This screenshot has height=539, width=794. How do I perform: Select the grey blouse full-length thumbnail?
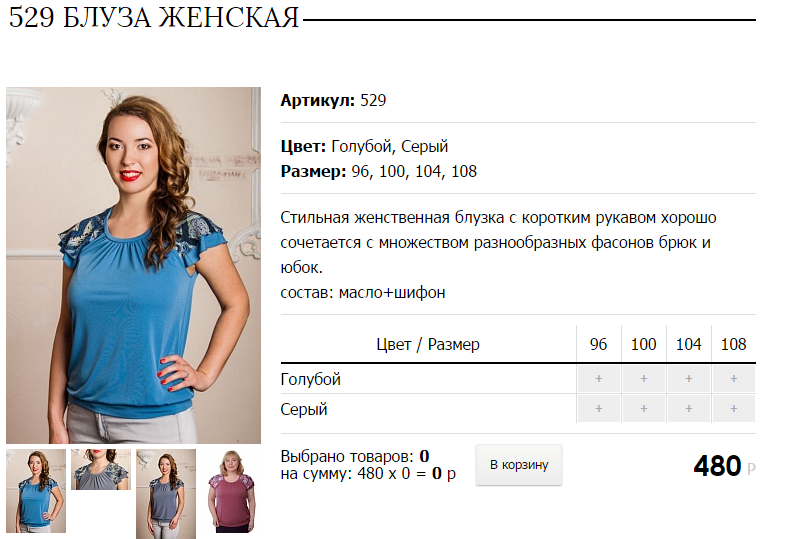tap(166, 494)
